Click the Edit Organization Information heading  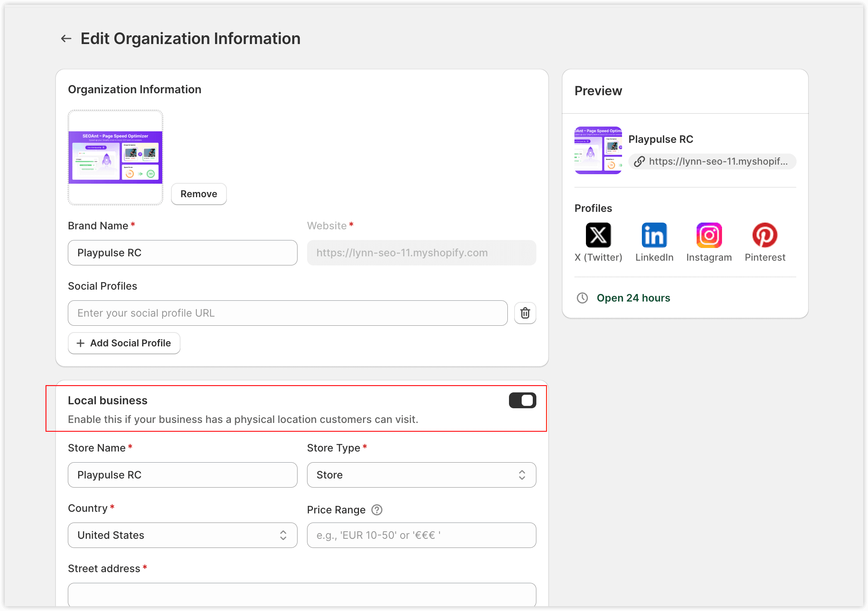[x=190, y=38]
